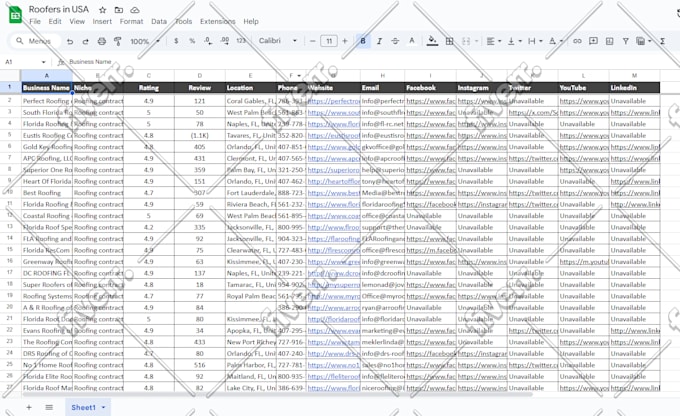Click the formula bar showing Business Name
This screenshot has width=680, height=416.
pyautogui.click(x=90, y=62)
